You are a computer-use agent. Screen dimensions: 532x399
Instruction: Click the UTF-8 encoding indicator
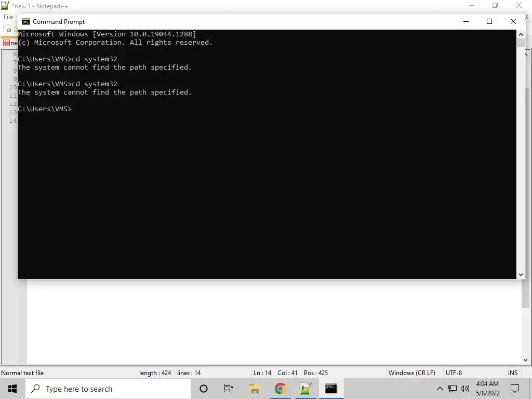click(x=454, y=373)
